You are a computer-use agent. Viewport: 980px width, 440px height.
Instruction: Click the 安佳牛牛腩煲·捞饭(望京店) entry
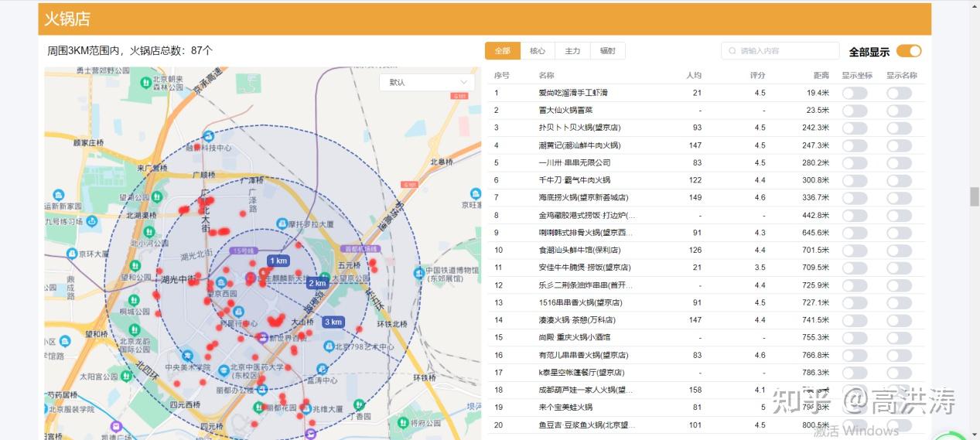point(586,268)
